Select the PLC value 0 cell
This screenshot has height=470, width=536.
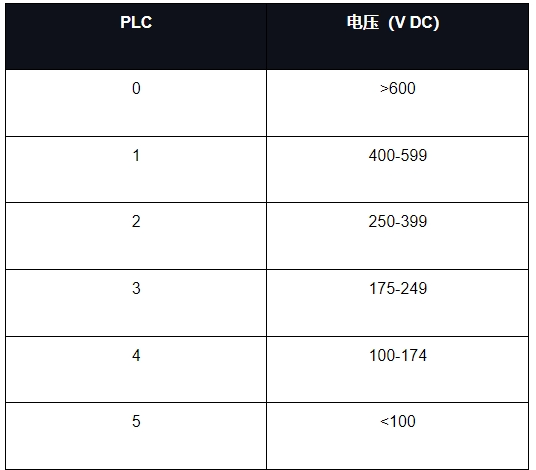tap(136, 103)
